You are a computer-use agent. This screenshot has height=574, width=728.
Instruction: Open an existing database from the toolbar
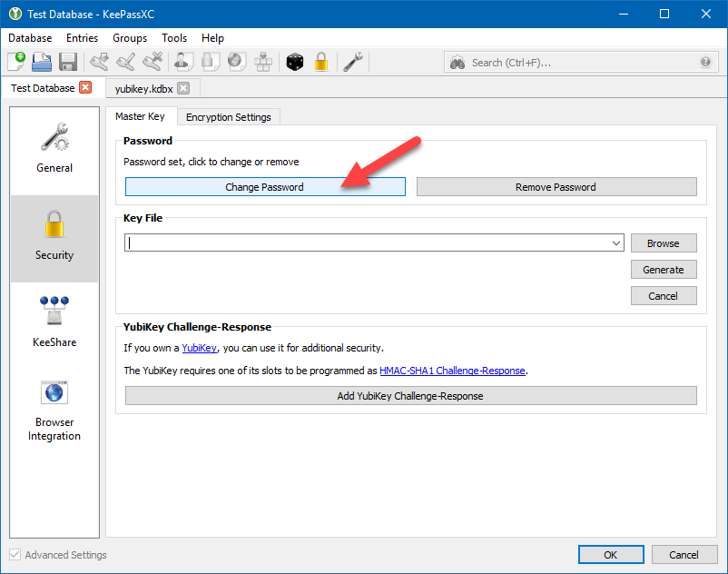pos(42,61)
